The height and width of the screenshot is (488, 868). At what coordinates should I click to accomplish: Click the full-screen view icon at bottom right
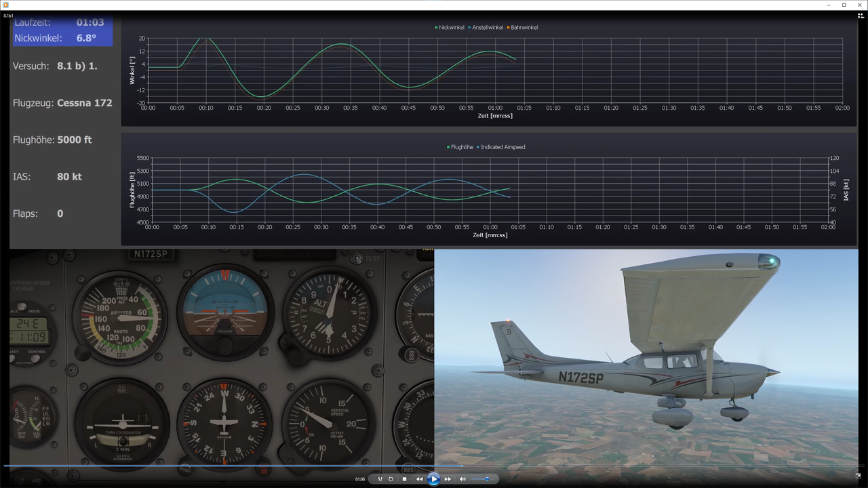coord(859,476)
